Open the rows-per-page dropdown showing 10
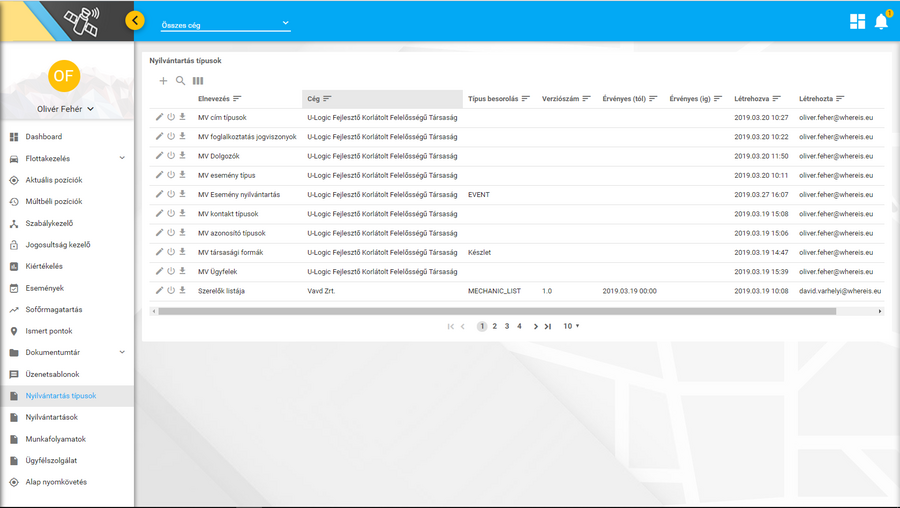 coord(571,326)
